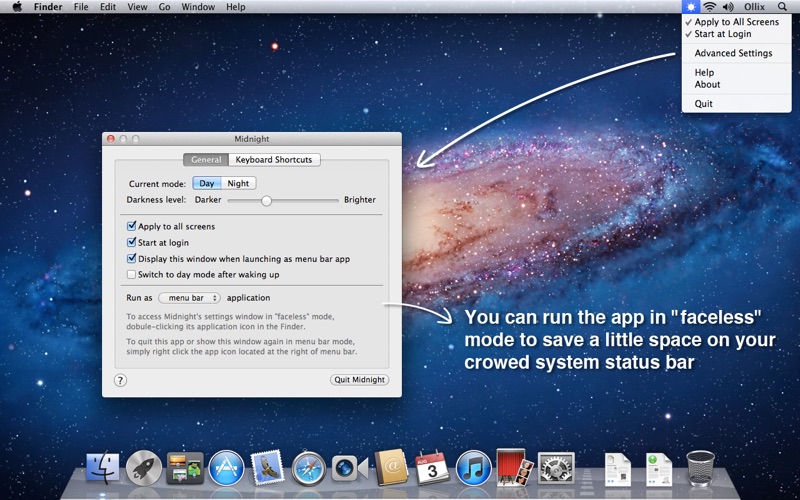This screenshot has width=800, height=500.
Task: Open the File menu
Action: (x=81, y=7)
